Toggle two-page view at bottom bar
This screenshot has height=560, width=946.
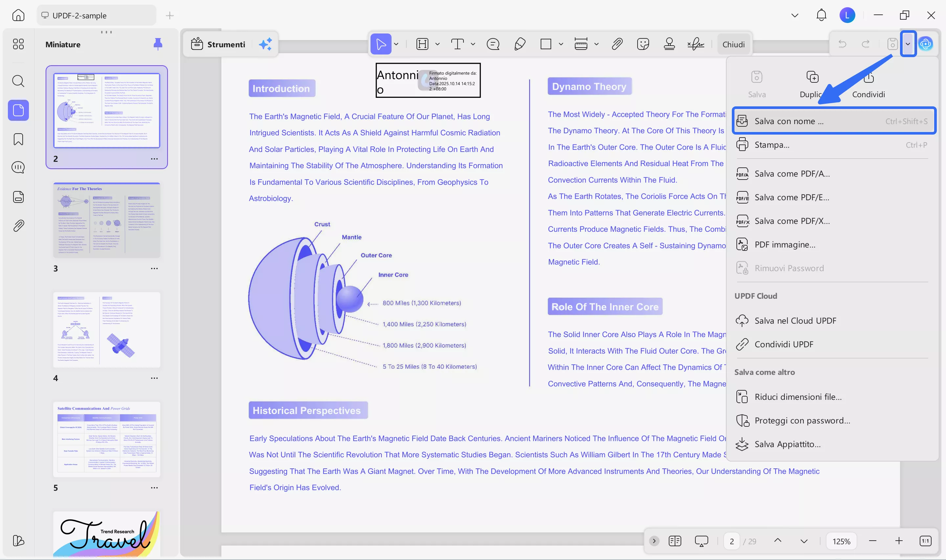coord(675,541)
